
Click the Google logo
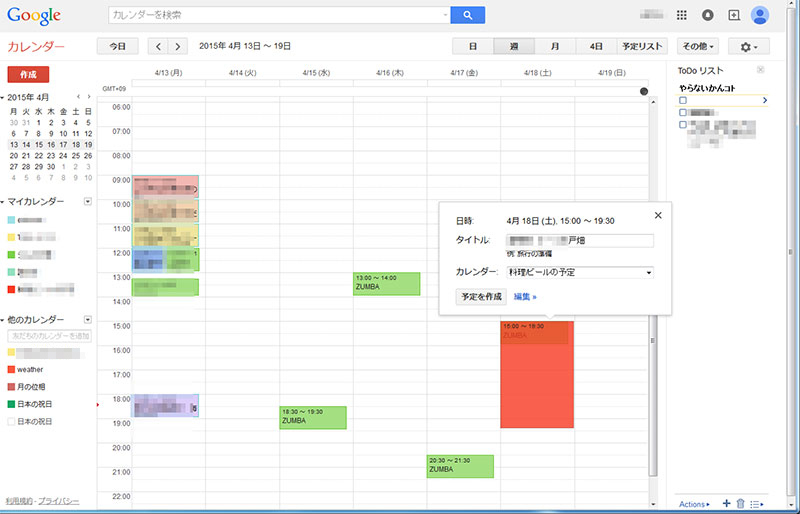34,16
